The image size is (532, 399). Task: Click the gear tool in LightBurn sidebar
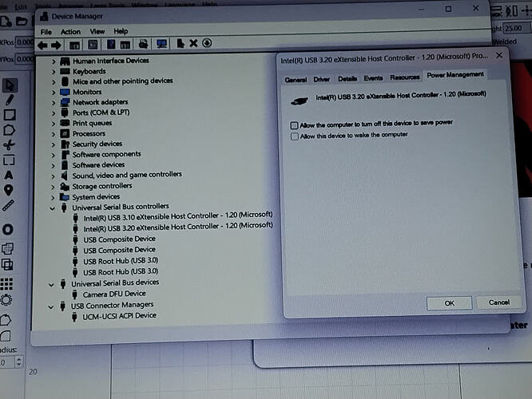pos(6,300)
